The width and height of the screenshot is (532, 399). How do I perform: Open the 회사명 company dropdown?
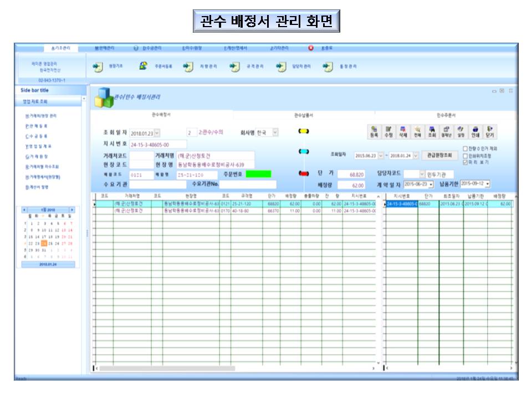click(275, 132)
